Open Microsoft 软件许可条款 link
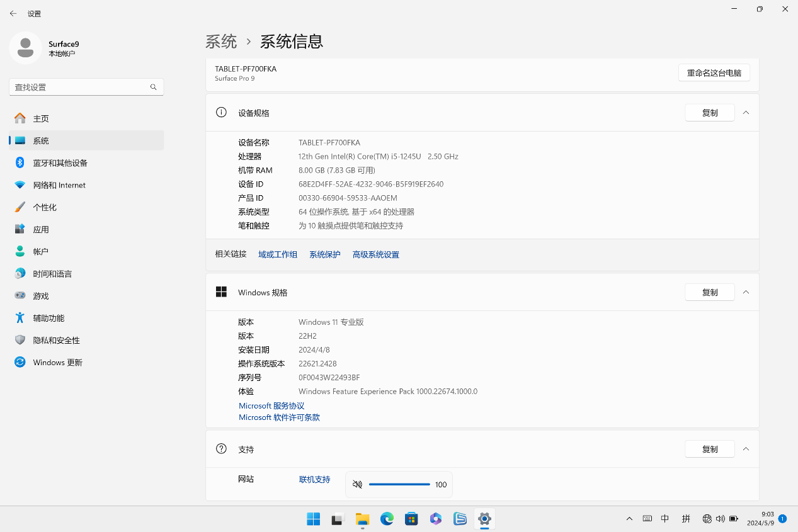 (x=279, y=417)
